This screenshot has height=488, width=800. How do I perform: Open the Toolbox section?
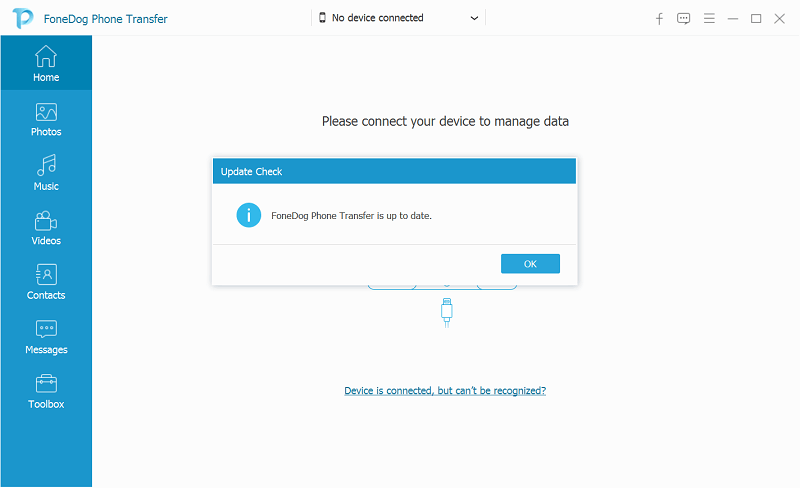tap(46, 391)
